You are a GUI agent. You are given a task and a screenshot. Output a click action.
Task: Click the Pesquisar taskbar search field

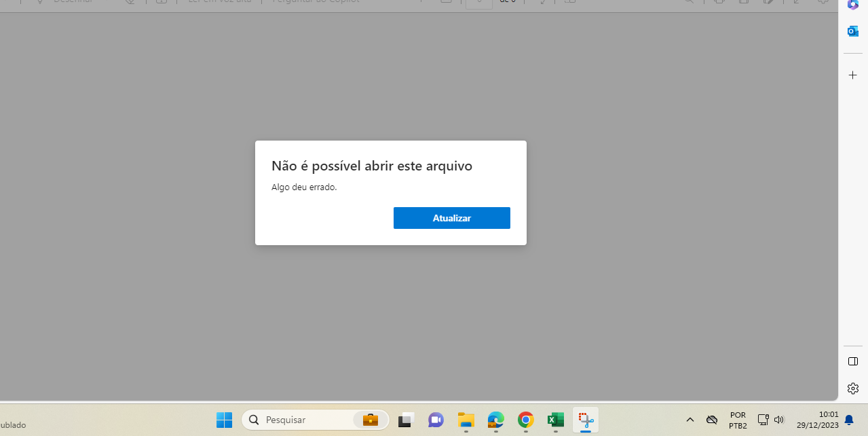[x=299, y=420]
